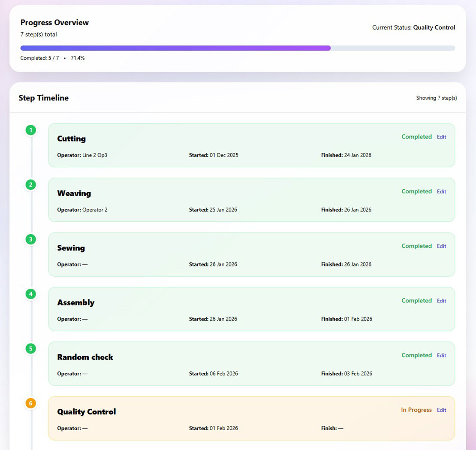
Task: Edit the Assembly step
Action: [441, 301]
